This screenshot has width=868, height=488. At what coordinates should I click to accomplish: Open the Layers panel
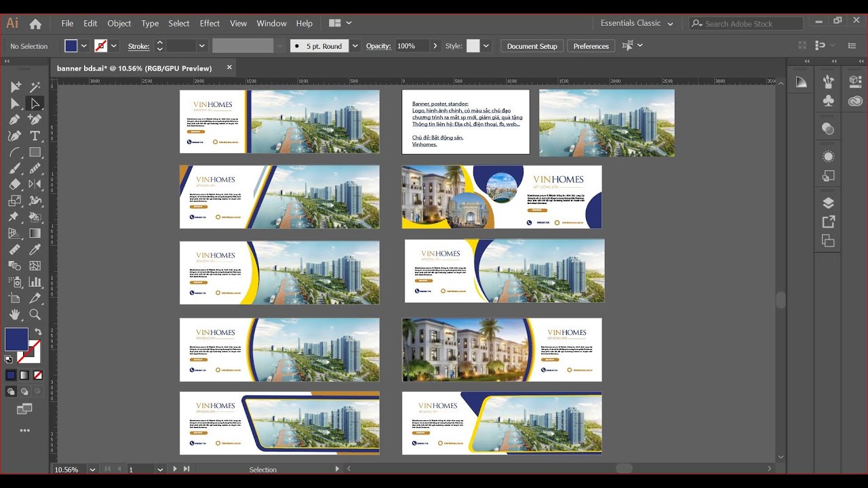[828, 203]
